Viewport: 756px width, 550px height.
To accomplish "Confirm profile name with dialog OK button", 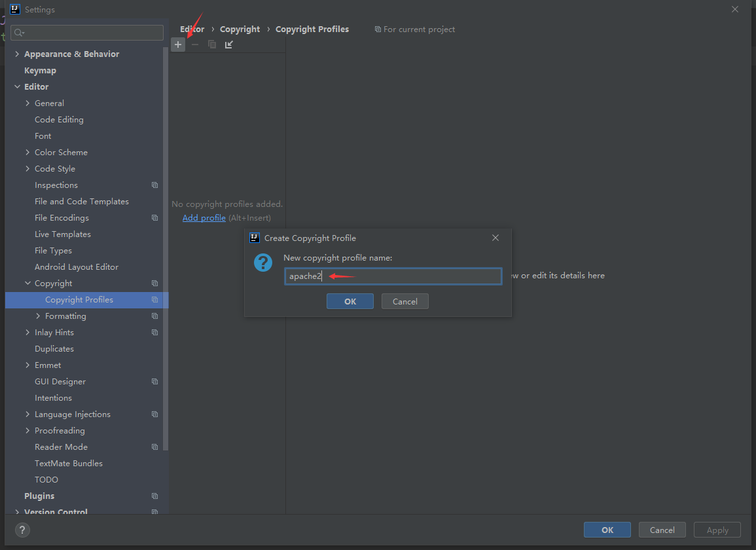I will tap(350, 302).
